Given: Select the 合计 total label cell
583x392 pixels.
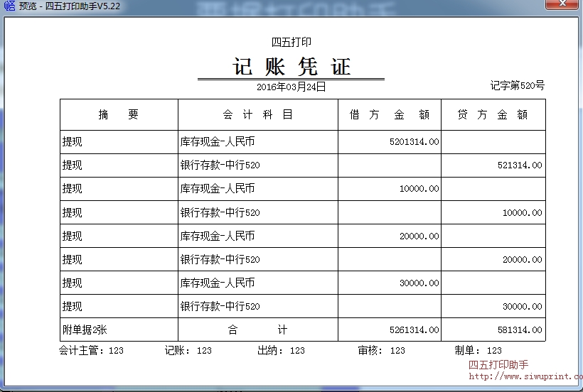Looking at the screenshot, I should (257, 330).
